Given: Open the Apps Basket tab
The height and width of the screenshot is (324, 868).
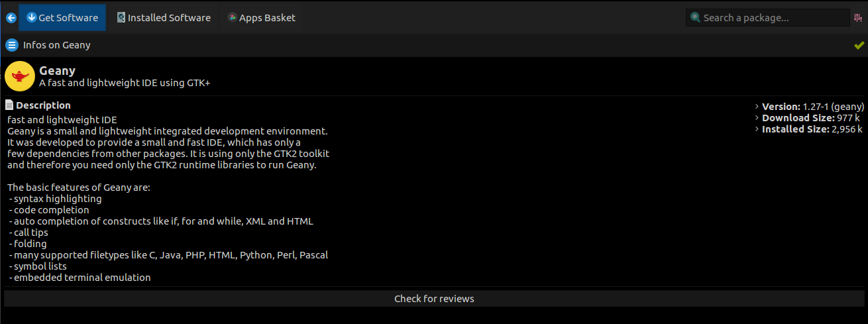Looking at the screenshot, I should 267,18.
